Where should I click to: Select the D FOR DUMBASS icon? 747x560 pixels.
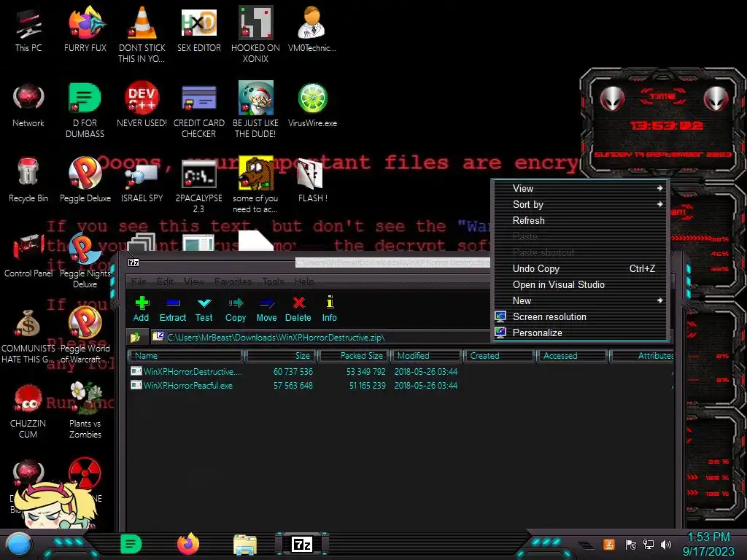pos(85,111)
